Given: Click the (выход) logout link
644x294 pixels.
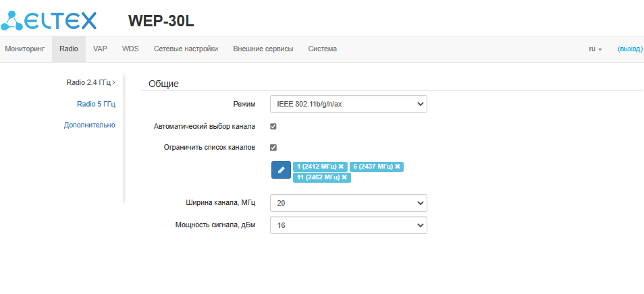Looking at the screenshot, I should click(630, 49).
